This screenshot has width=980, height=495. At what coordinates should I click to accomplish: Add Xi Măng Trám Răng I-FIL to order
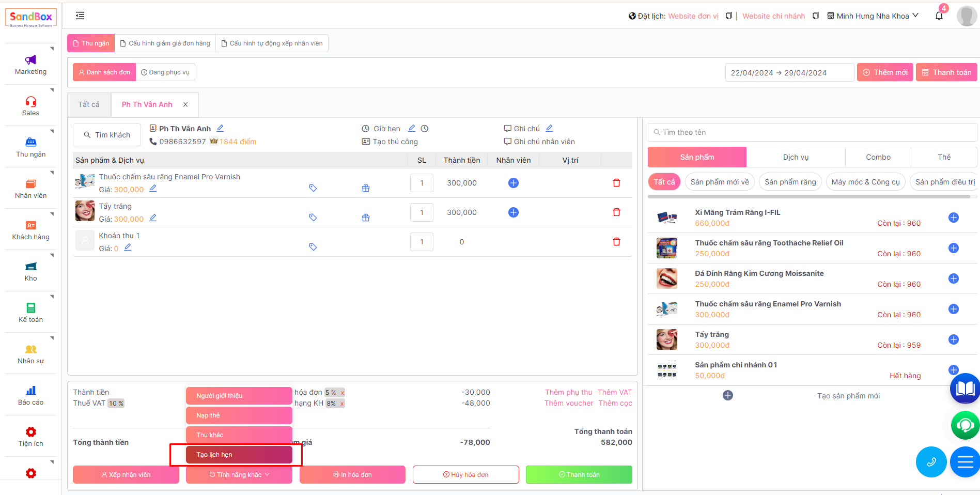pyautogui.click(x=953, y=218)
